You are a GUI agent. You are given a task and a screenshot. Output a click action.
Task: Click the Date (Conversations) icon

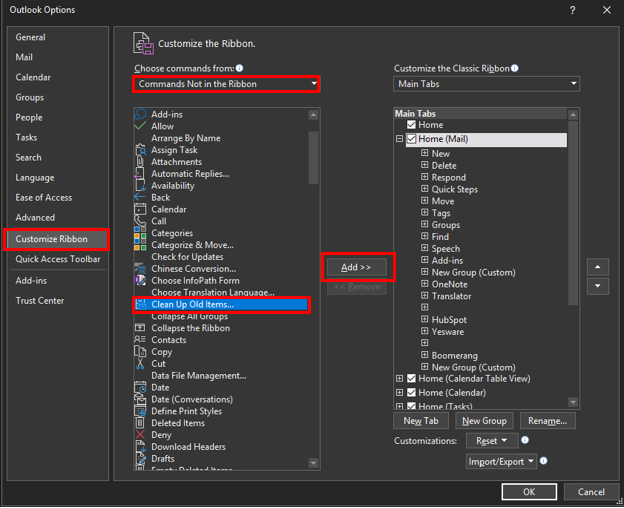coord(140,399)
